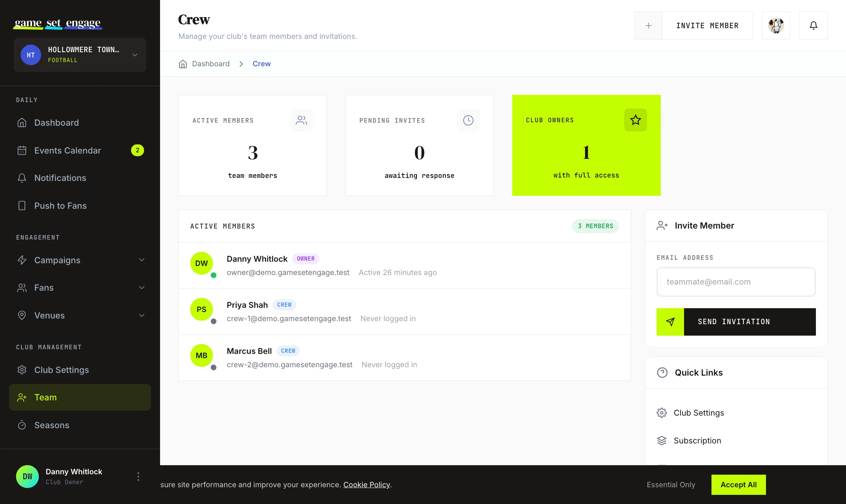
Task: Click crew-1@demo.gamesetengage.test email
Action: pos(288,319)
